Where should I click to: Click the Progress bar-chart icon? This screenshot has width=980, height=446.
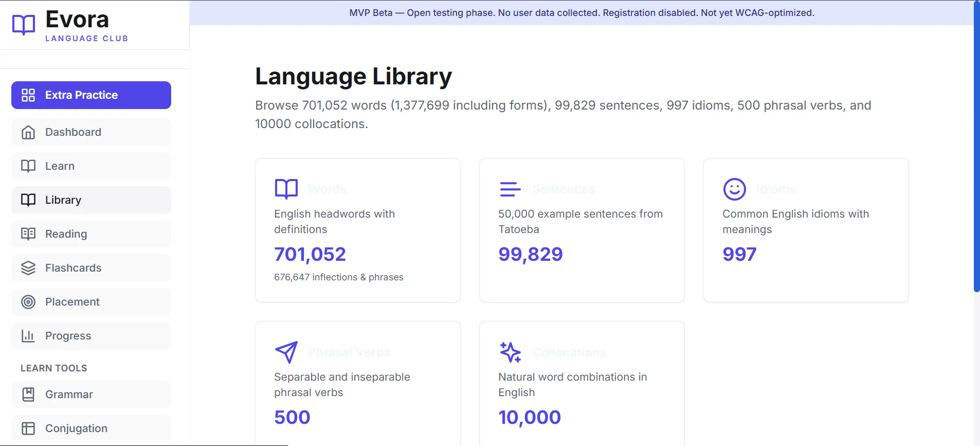pyautogui.click(x=28, y=336)
